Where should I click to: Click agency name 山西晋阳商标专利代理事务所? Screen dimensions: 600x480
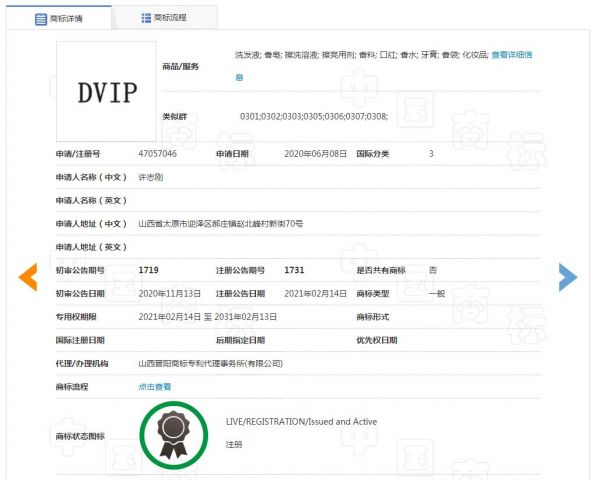(211, 363)
